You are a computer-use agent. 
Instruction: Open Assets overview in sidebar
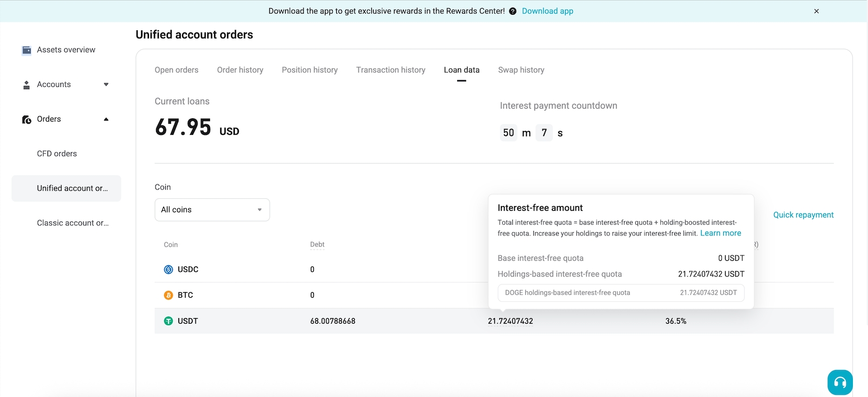[66, 50]
